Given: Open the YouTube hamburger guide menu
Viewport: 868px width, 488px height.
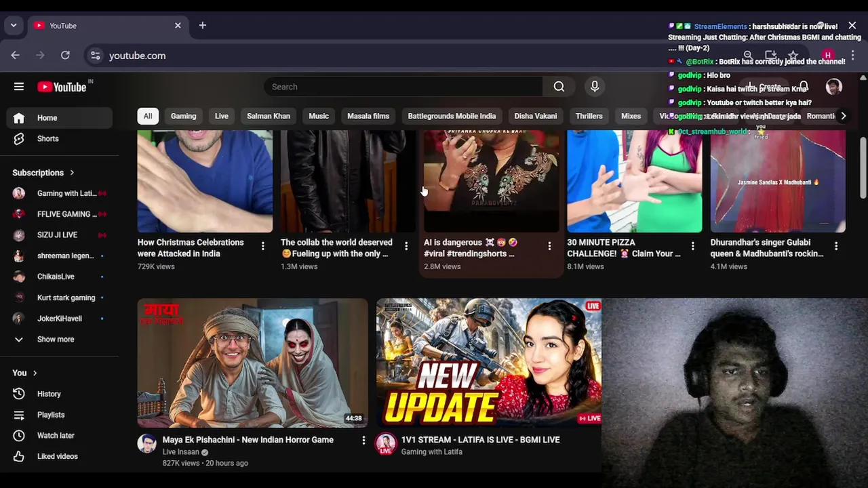Looking at the screenshot, I should pos(19,87).
